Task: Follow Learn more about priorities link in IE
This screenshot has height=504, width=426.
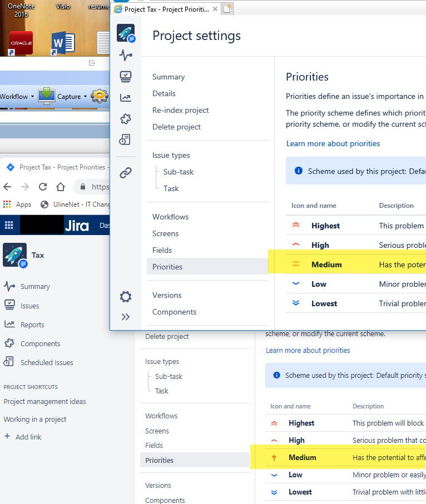Action: point(333,143)
